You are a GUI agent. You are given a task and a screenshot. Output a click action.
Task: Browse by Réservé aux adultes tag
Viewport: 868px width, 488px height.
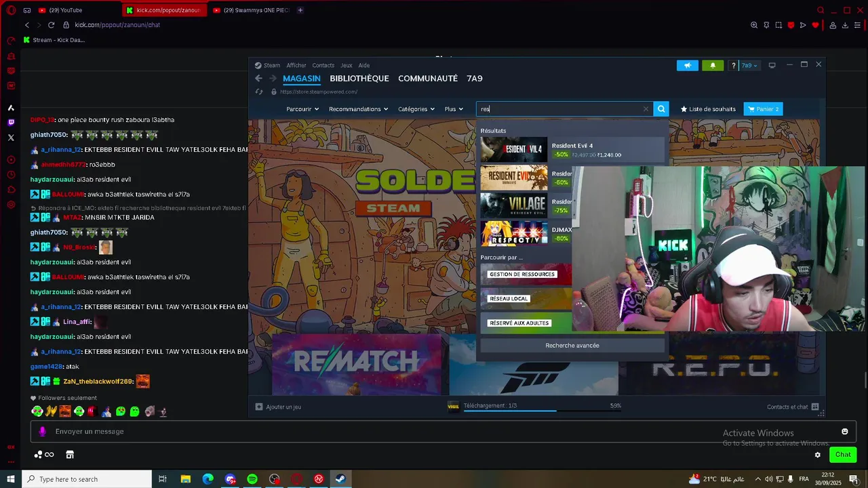(526, 323)
